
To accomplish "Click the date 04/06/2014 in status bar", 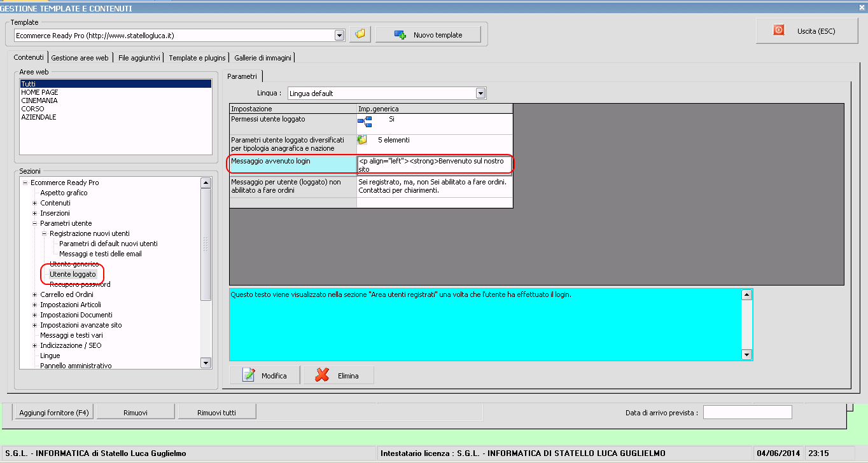I will tap(779, 453).
